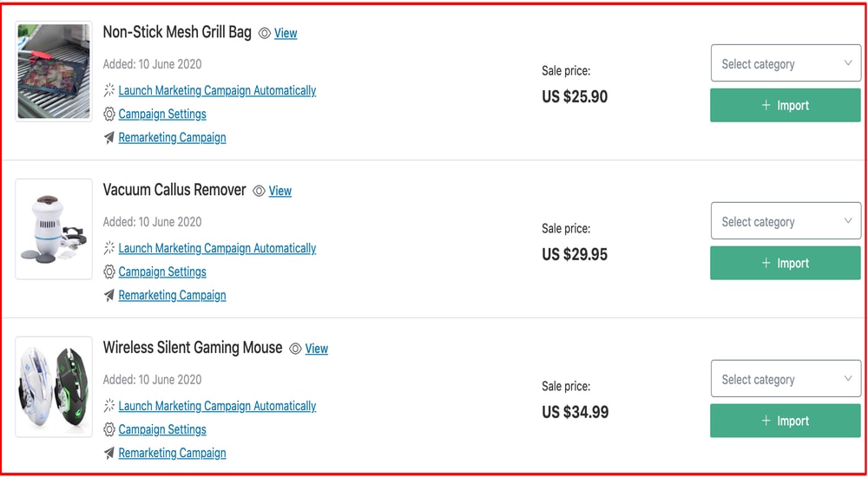
Task: Click the Gaming Mouse product image
Action: point(54,387)
